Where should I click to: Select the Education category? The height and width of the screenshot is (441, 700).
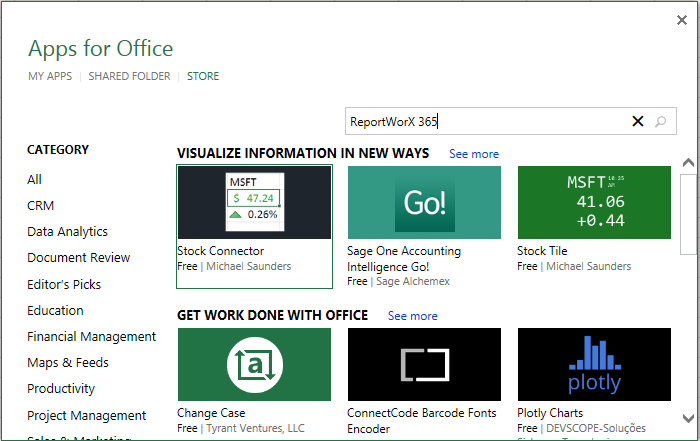tap(55, 310)
